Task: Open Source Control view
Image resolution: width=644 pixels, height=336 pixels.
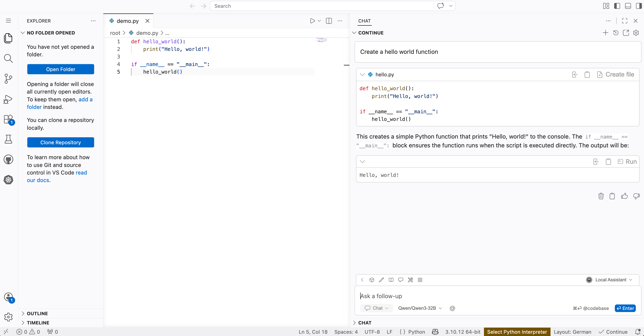Action: (x=8, y=79)
